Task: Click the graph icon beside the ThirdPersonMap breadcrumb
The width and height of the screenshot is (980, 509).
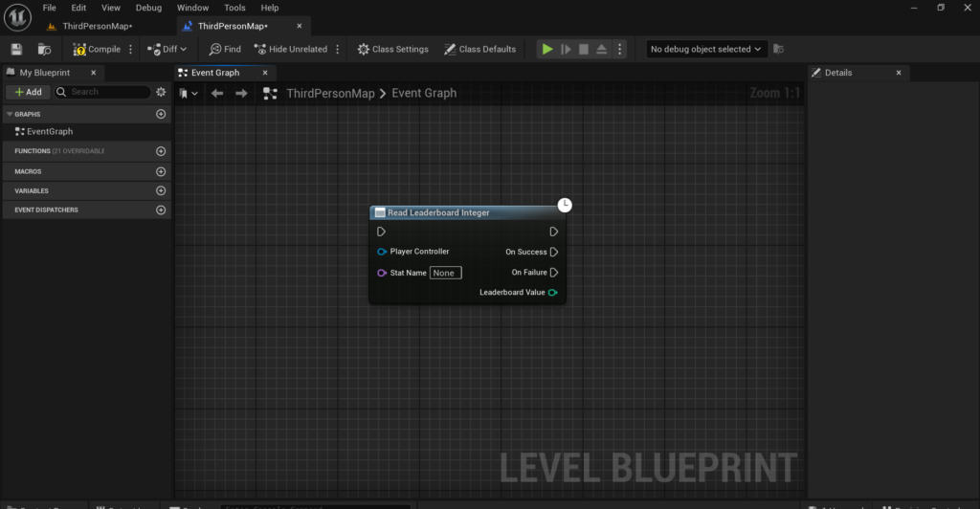Action: tap(270, 93)
